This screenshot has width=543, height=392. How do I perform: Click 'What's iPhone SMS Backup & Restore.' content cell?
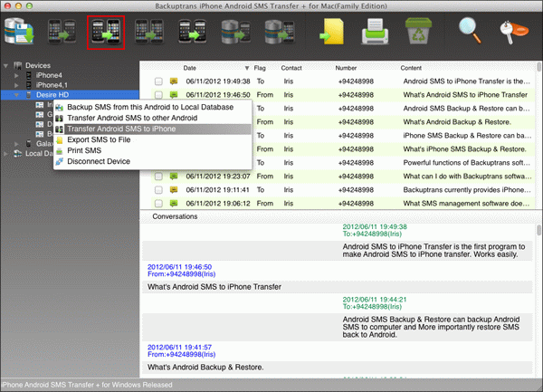pos(464,149)
